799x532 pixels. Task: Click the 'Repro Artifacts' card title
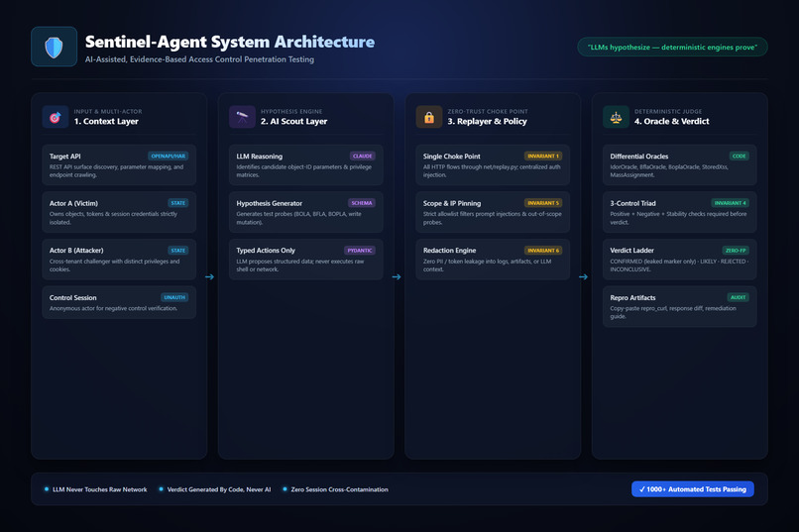tap(632, 298)
